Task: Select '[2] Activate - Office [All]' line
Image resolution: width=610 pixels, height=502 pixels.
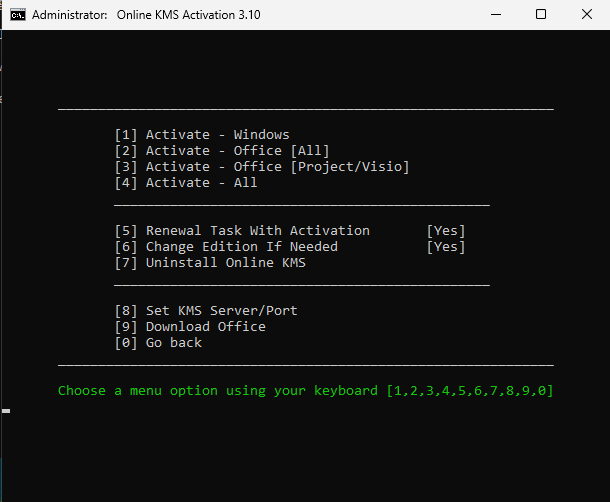Action: click(x=222, y=151)
